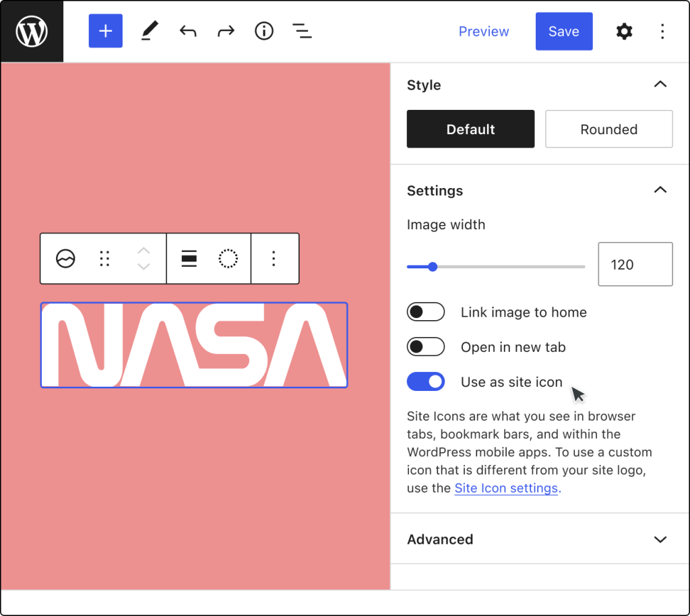Undo the last change
690x616 pixels.
click(187, 31)
